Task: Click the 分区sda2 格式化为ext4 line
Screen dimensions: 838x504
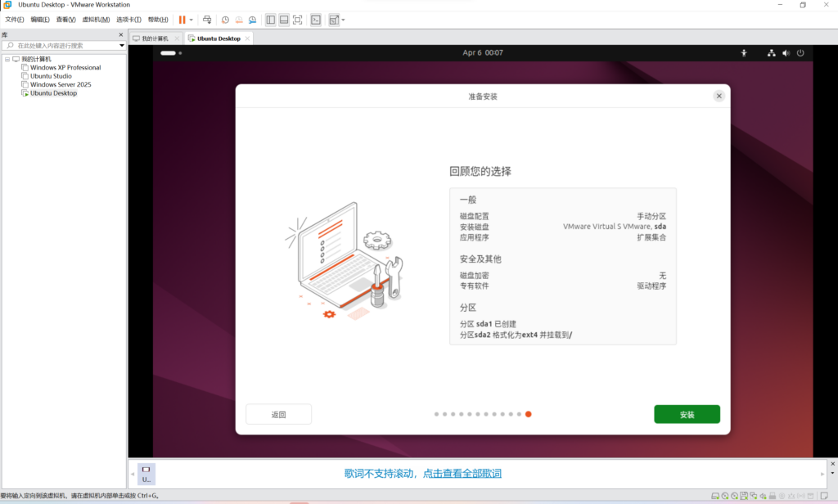Action: tap(516, 335)
